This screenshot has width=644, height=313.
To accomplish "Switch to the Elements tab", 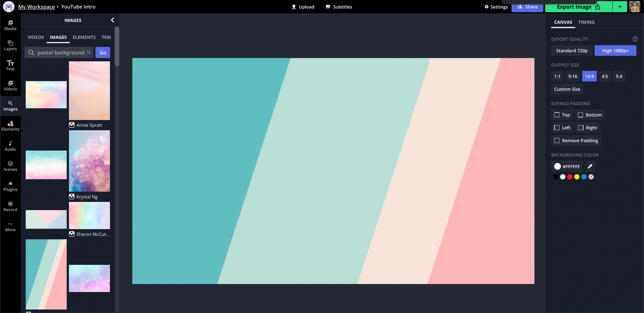I will [x=84, y=37].
